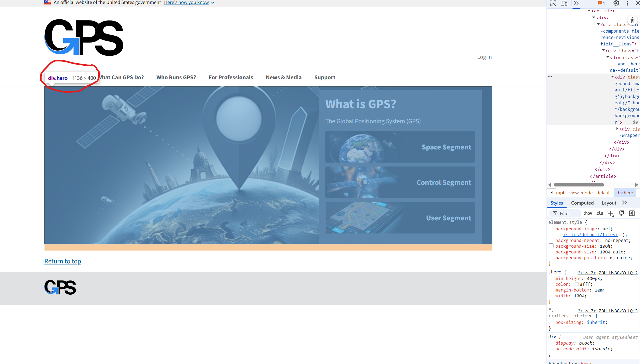Collapse the div node directly under article
The width and height of the screenshot is (640, 364).
[x=594, y=18]
